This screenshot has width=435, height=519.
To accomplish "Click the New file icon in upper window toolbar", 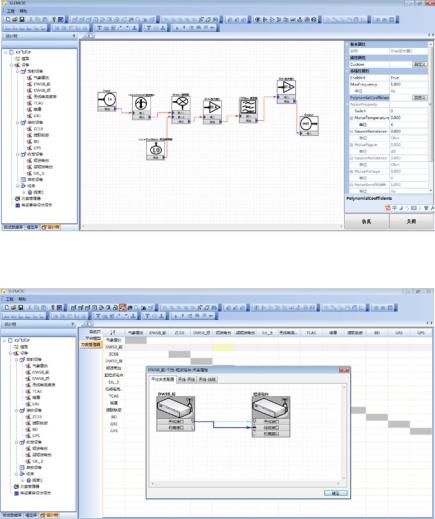I will click(8, 20).
